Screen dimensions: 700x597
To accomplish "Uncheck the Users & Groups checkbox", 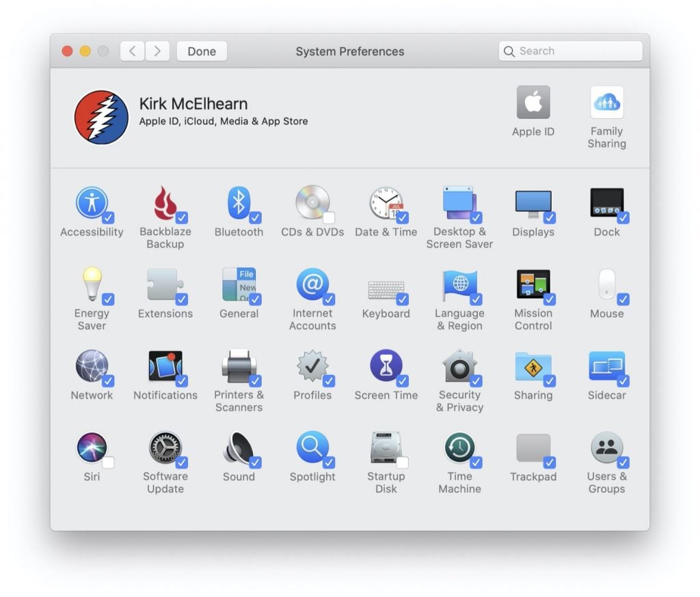I will click(x=623, y=462).
